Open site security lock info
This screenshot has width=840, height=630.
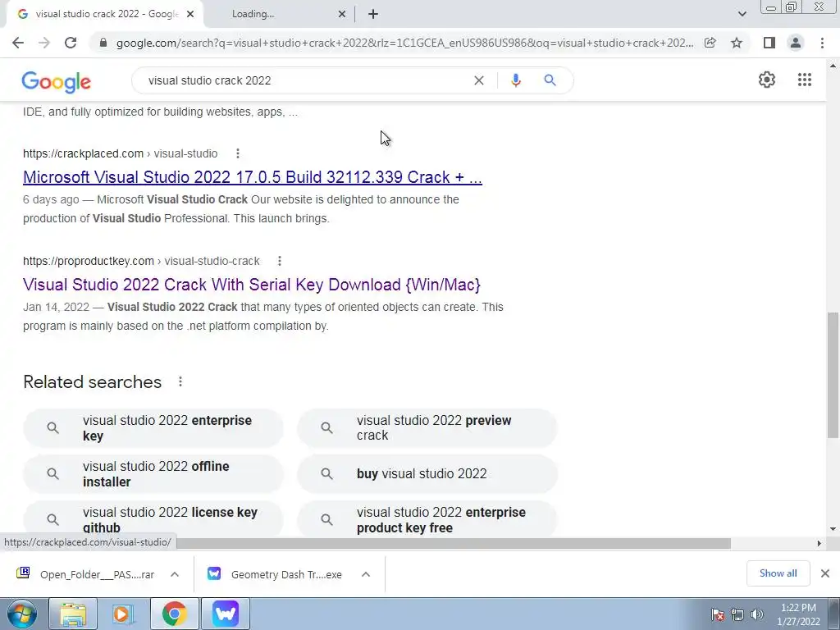coord(104,43)
